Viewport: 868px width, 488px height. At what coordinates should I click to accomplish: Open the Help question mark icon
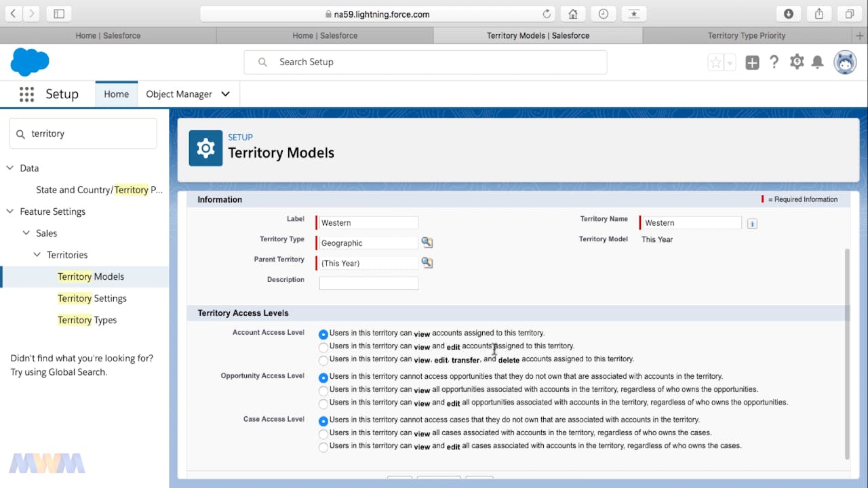tap(774, 62)
